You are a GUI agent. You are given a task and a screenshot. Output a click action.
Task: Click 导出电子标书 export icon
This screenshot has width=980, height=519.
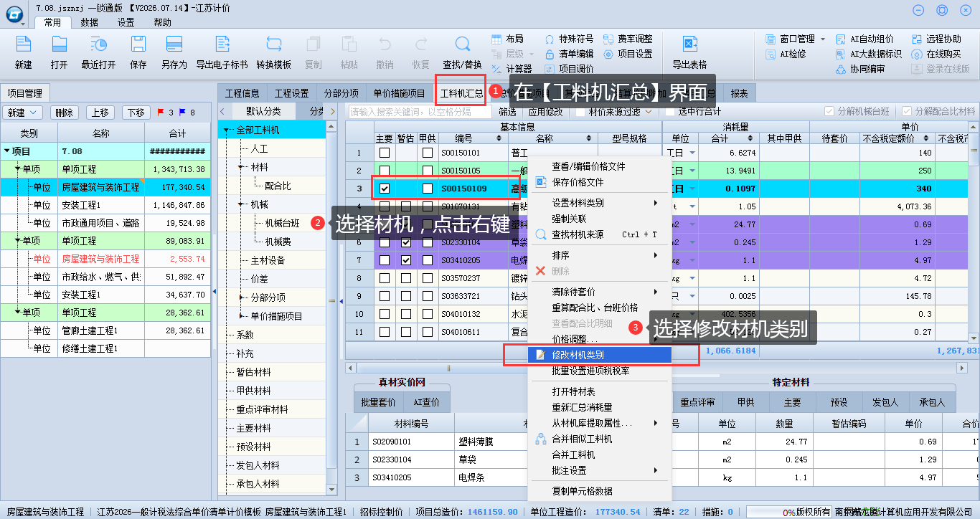(x=222, y=44)
